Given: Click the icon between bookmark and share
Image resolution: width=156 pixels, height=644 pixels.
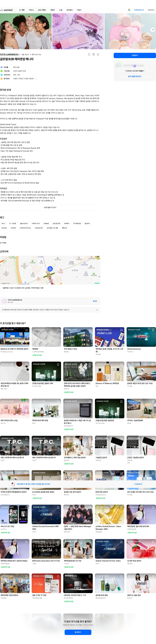Looking at the screenshot, I should click(93, 54).
